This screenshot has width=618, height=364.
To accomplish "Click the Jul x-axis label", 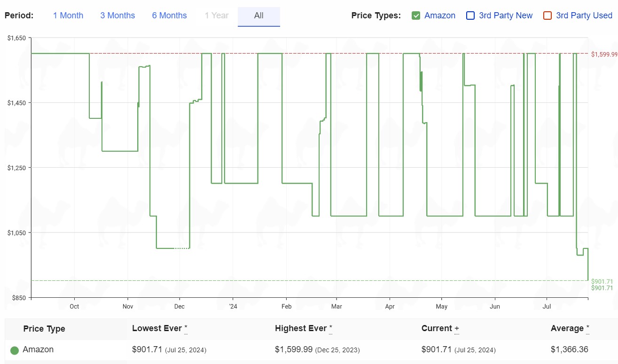I will point(547,307).
